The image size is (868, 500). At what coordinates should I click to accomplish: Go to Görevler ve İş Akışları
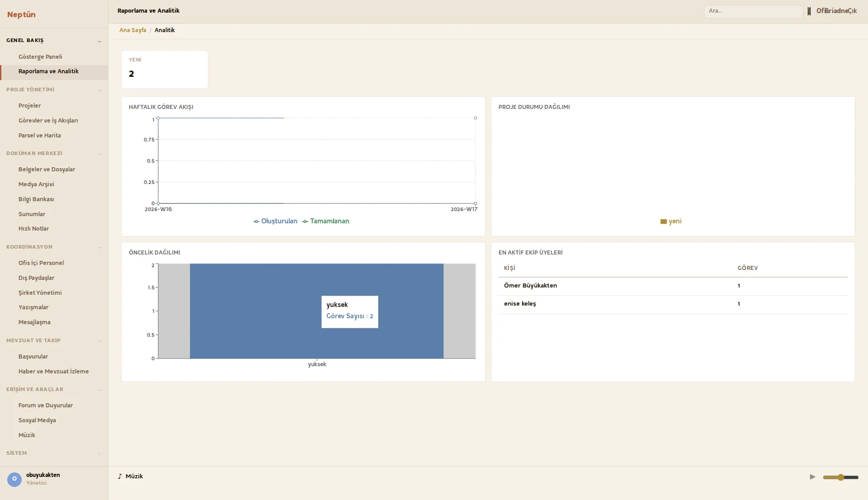(x=54, y=121)
